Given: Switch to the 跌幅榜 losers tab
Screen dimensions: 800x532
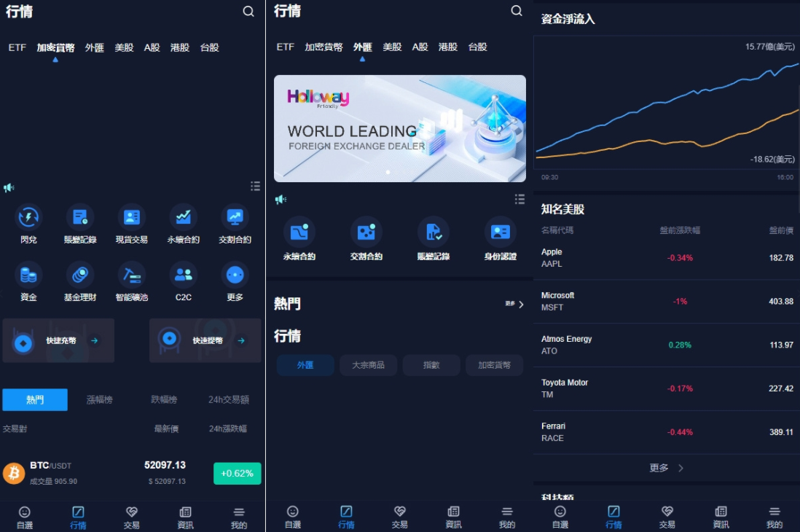Looking at the screenshot, I should (164, 399).
